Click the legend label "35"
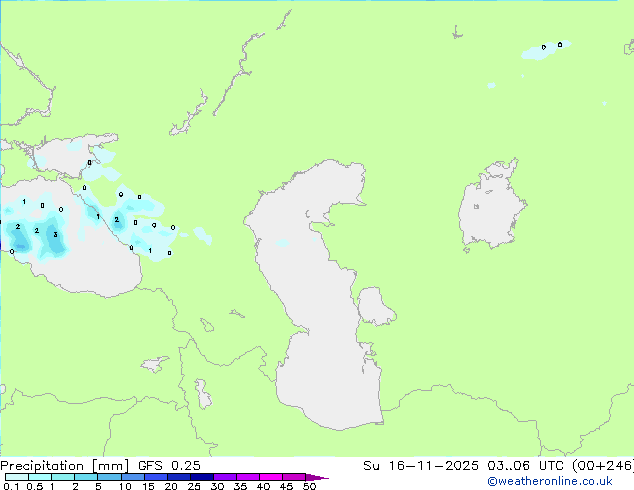The image size is (634, 490). [x=240, y=486]
